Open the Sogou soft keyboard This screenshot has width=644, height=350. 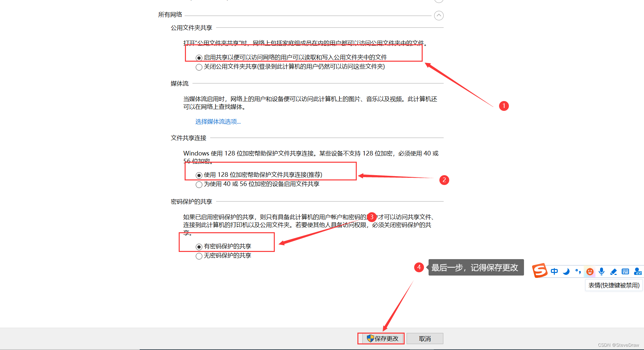625,271
